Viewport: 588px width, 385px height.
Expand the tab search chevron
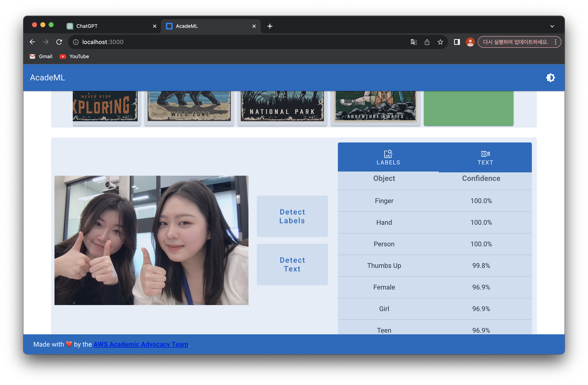point(552,26)
